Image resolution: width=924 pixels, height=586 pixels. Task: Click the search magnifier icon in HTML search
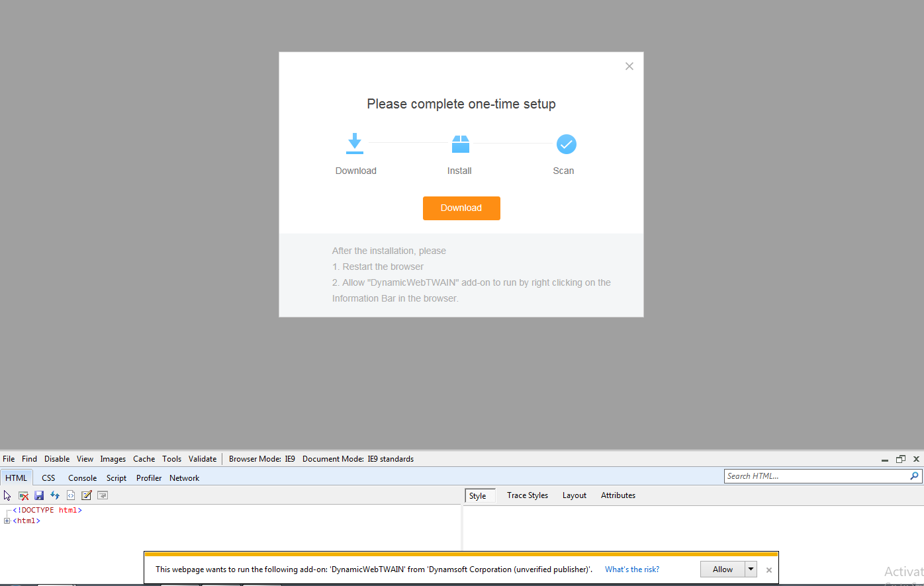(914, 476)
